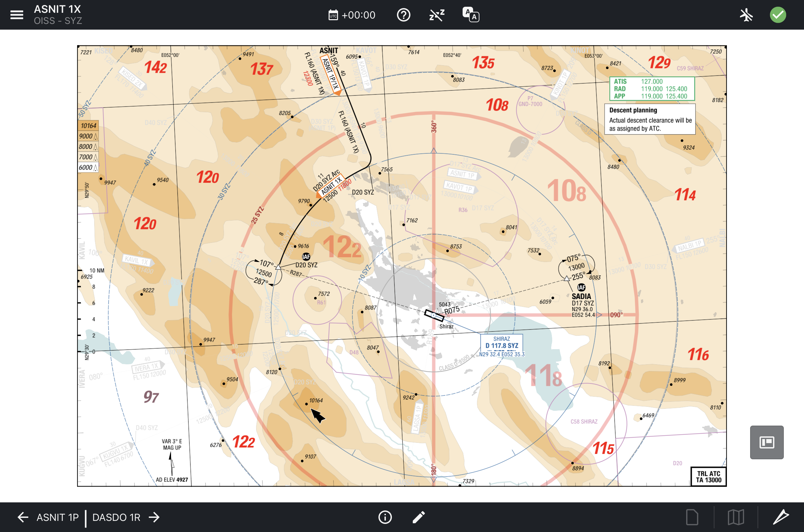Screen dimensions: 804x532
Task: Click the TRL ATC TA 13000 box
Action: pyautogui.click(x=708, y=477)
